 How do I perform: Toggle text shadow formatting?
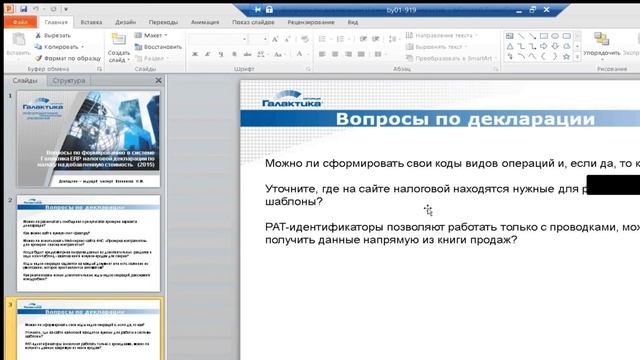234,54
